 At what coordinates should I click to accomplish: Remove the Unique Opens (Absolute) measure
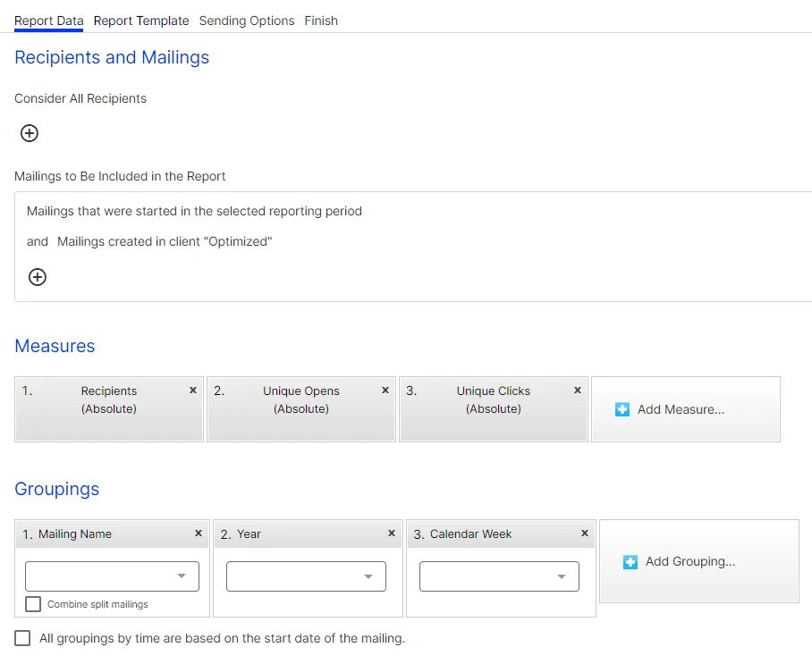pyautogui.click(x=385, y=391)
